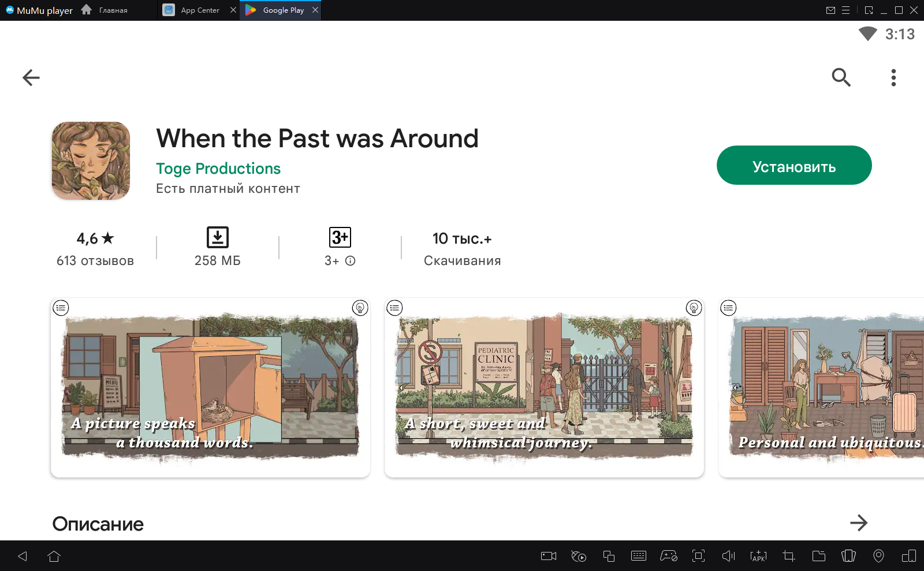Open the gamepad settings icon
Image resolution: width=924 pixels, height=571 pixels.
coord(669,556)
